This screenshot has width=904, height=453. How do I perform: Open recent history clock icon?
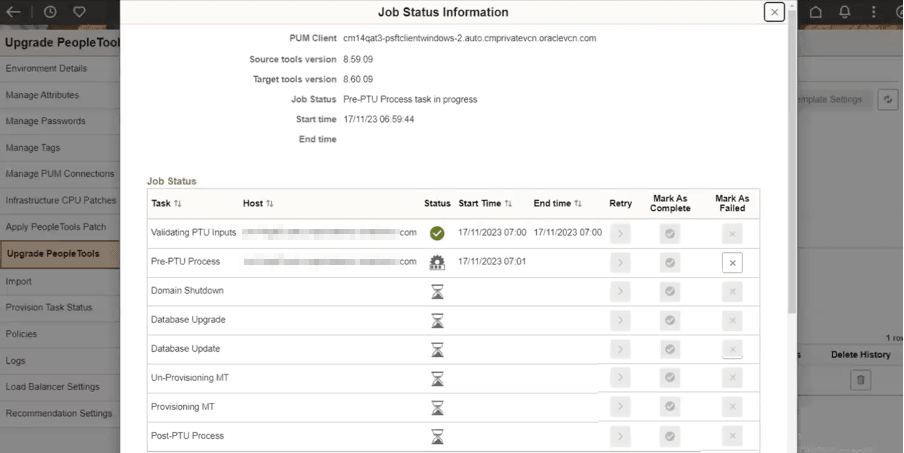[50, 12]
